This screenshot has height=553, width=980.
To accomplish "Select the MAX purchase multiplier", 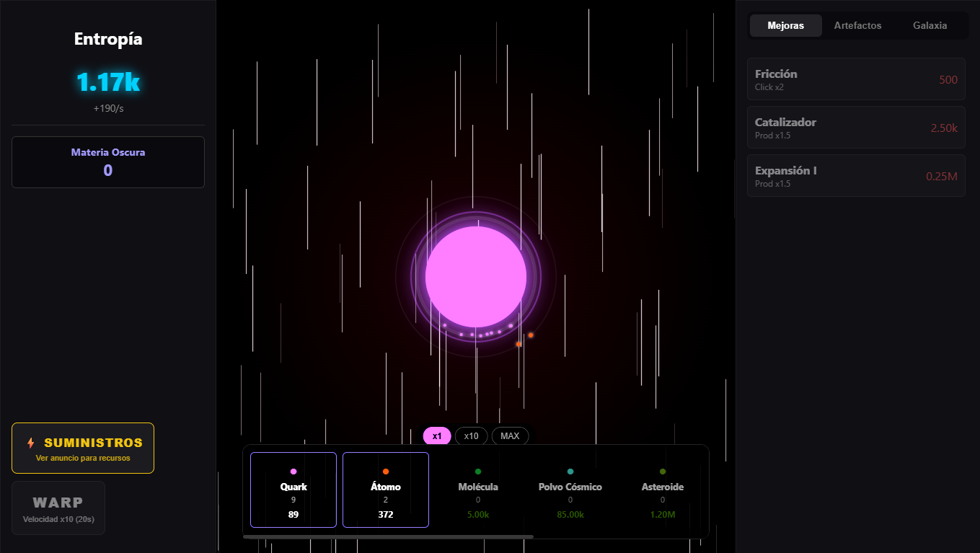I will (510, 436).
